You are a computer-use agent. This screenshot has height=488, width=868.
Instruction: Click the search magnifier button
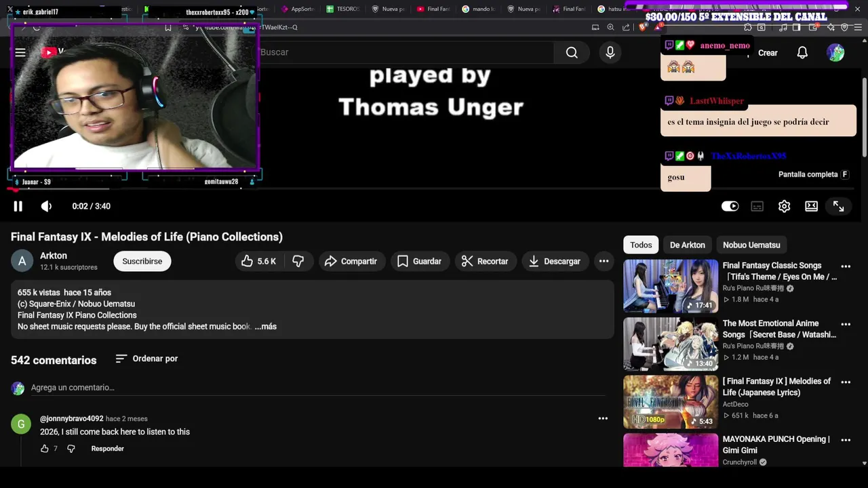(572, 52)
